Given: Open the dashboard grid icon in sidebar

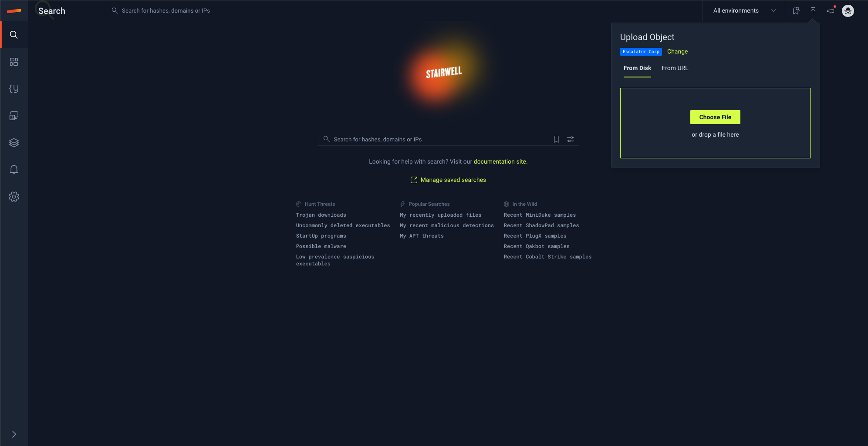Looking at the screenshot, I should [x=14, y=62].
